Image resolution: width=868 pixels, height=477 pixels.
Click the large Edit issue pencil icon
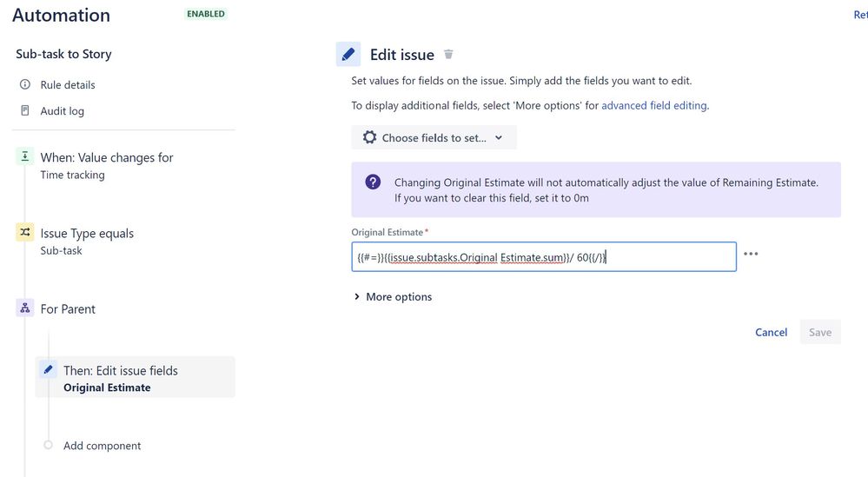tap(348, 54)
